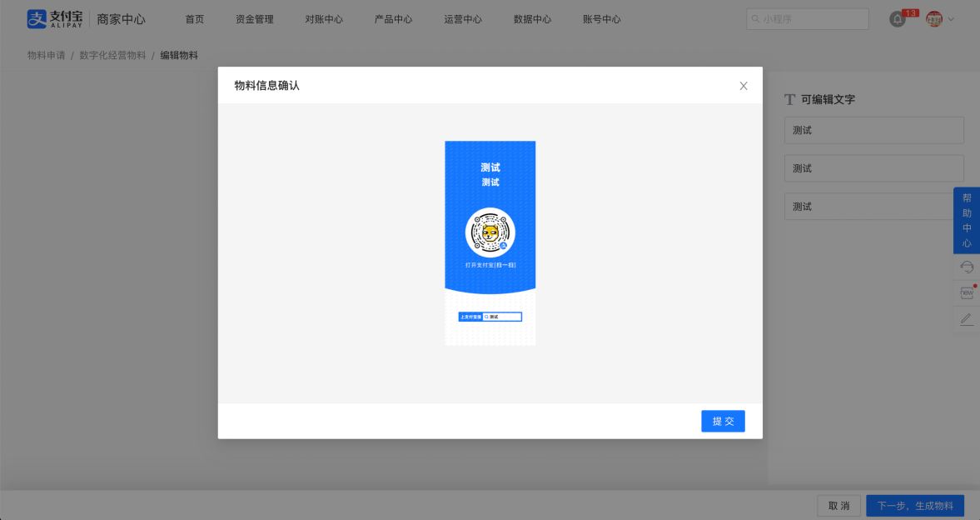Click the 提交 button
The height and width of the screenshot is (520, 980).
[723, 421]
